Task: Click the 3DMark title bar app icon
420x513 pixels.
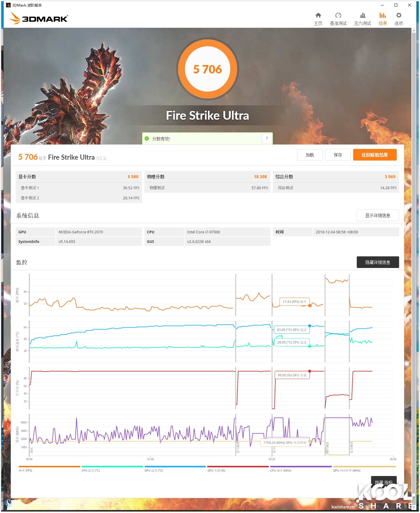Action: coord(8,5)
